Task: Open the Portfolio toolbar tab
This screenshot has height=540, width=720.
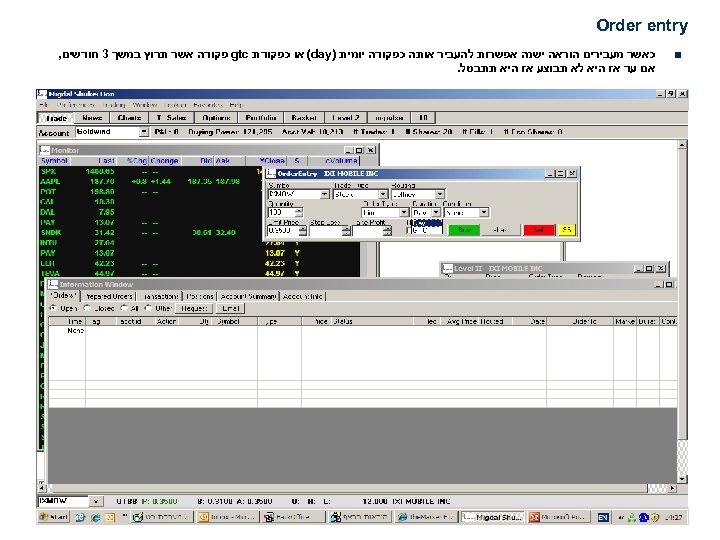Action: [261, 118]
